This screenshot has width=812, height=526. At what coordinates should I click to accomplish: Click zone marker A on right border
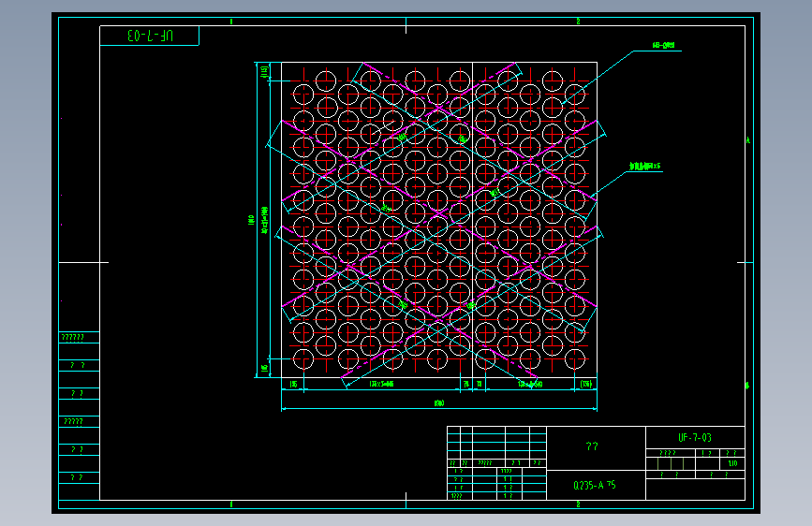747,140
